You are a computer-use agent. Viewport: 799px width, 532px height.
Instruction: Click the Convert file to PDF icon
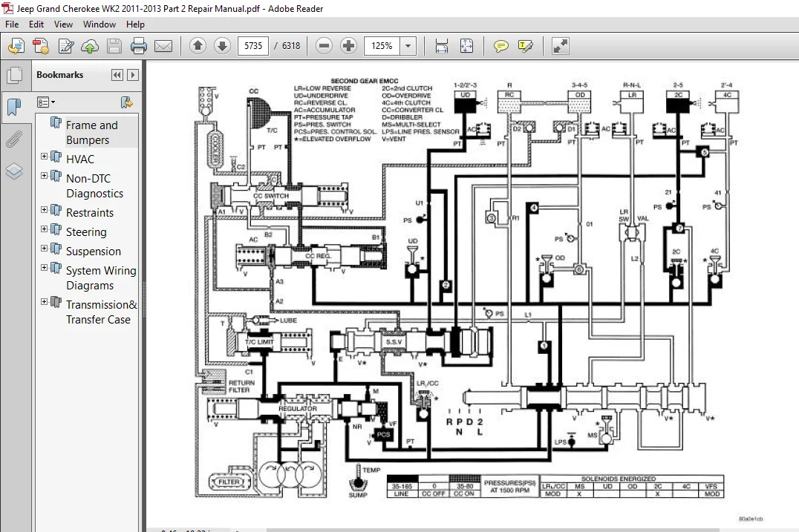41,46
